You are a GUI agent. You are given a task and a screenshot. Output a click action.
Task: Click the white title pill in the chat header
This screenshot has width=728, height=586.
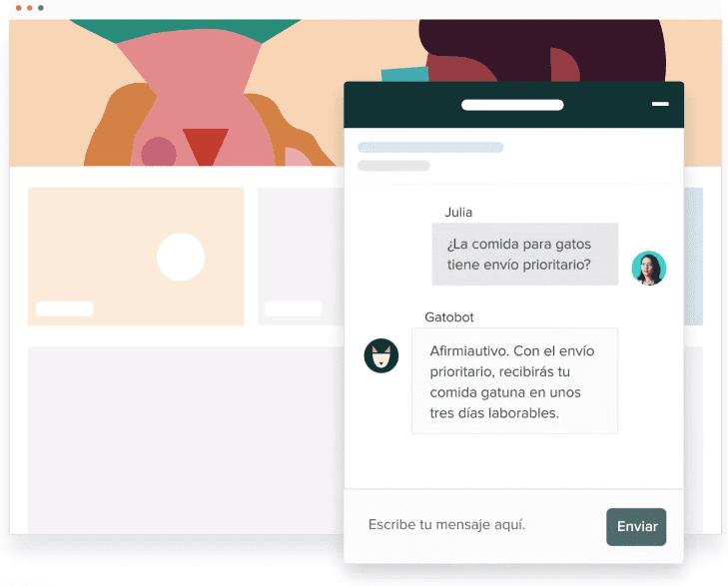tap(512, 105)
